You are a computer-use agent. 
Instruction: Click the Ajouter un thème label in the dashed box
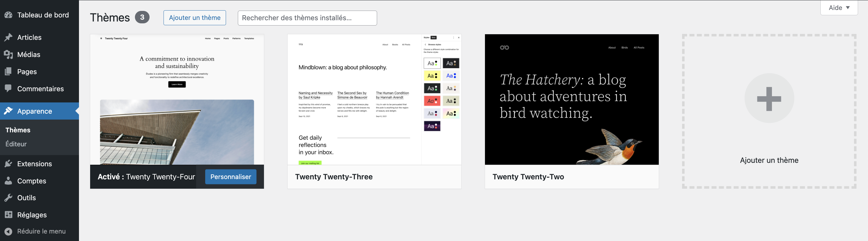[769, 160]
